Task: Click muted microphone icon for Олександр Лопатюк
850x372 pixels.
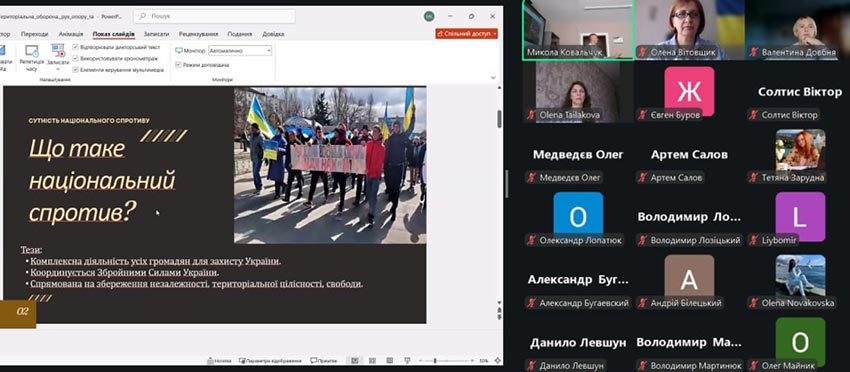Action: coord(532,240)
